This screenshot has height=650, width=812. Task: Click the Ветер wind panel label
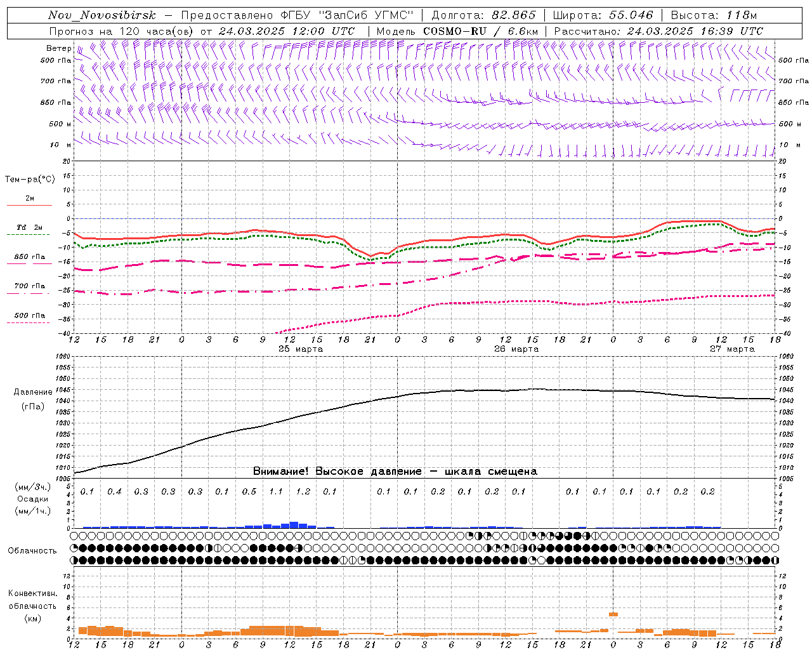[58, 48]
